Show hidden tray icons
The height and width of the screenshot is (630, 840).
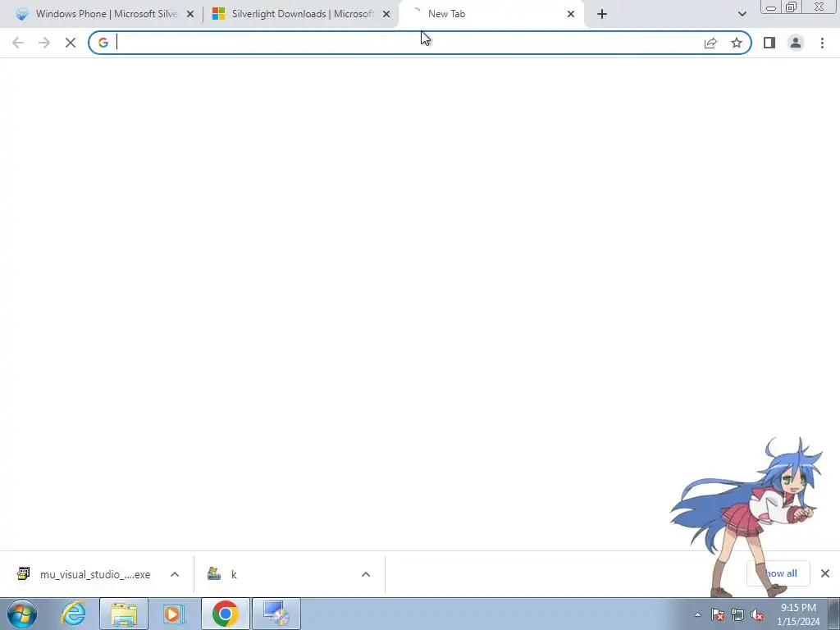click(697, 614)
